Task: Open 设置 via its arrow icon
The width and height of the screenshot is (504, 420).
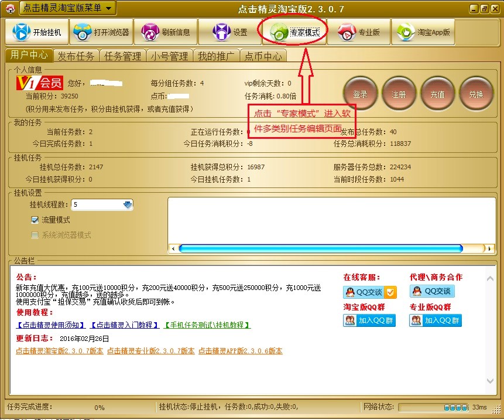Action: 221,32
